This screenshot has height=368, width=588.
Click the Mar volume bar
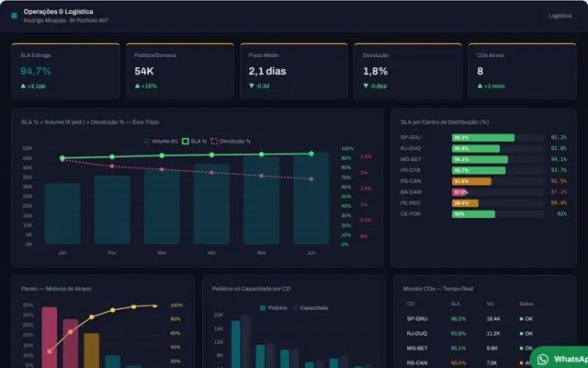click(162, 207)
